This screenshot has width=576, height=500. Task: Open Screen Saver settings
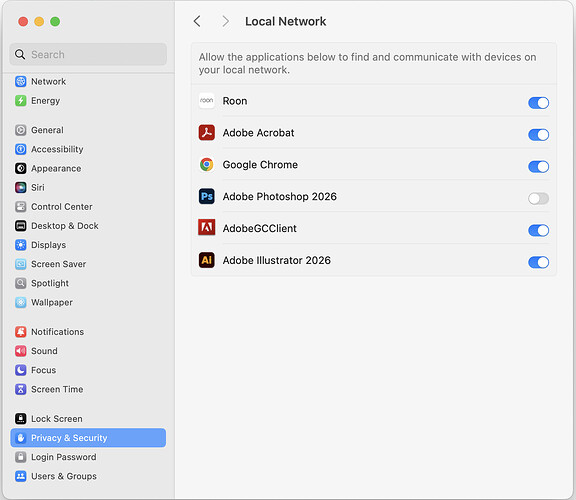[x=88, y=264]
